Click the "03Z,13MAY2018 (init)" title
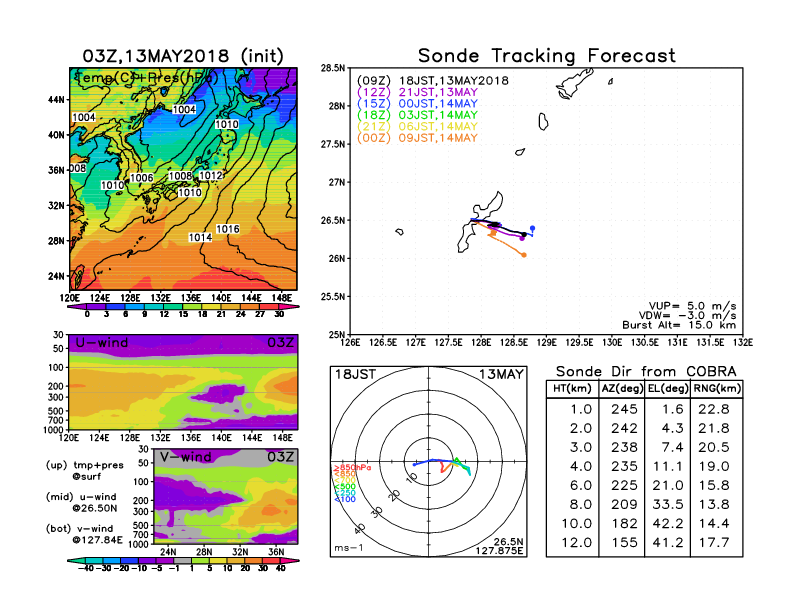Viewport: 792px width, 612px height. coord(183,56)
